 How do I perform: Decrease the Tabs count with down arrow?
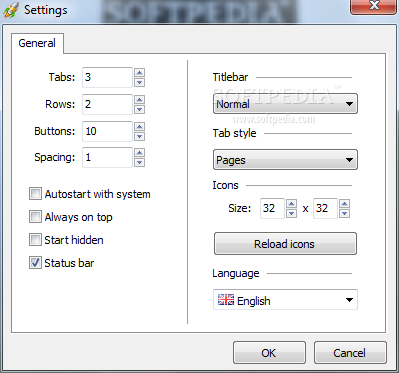click(139, 82)
